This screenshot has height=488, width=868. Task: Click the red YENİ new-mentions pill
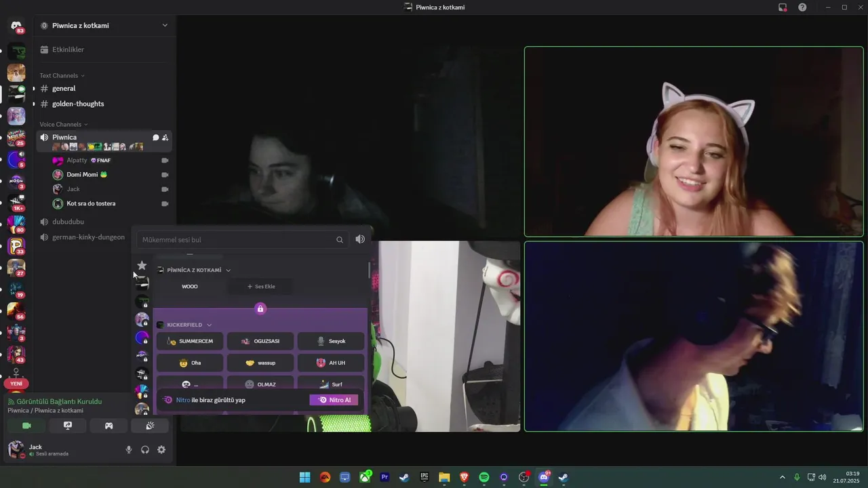click(x=16, y=384)
